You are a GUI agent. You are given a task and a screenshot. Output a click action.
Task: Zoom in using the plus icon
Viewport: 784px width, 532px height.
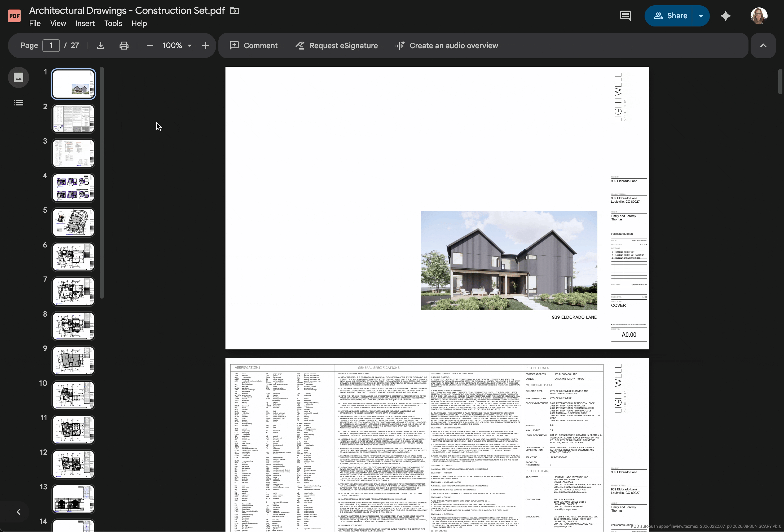(205, 46)
